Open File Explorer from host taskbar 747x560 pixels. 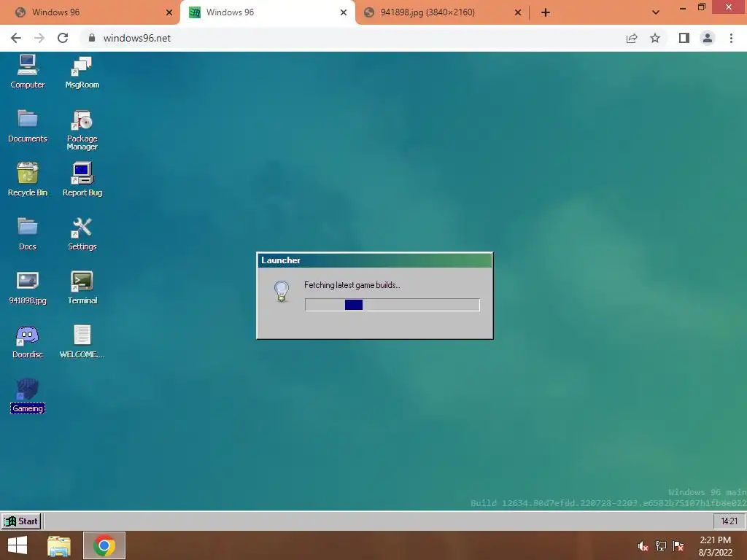click(59, 545)
